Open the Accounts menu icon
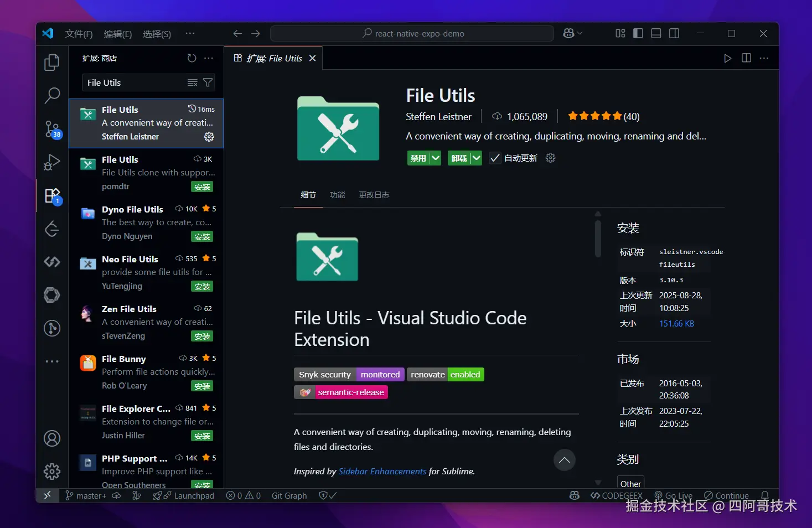Image resolution: width=812 pixels, height=528 pixels. 52,438
